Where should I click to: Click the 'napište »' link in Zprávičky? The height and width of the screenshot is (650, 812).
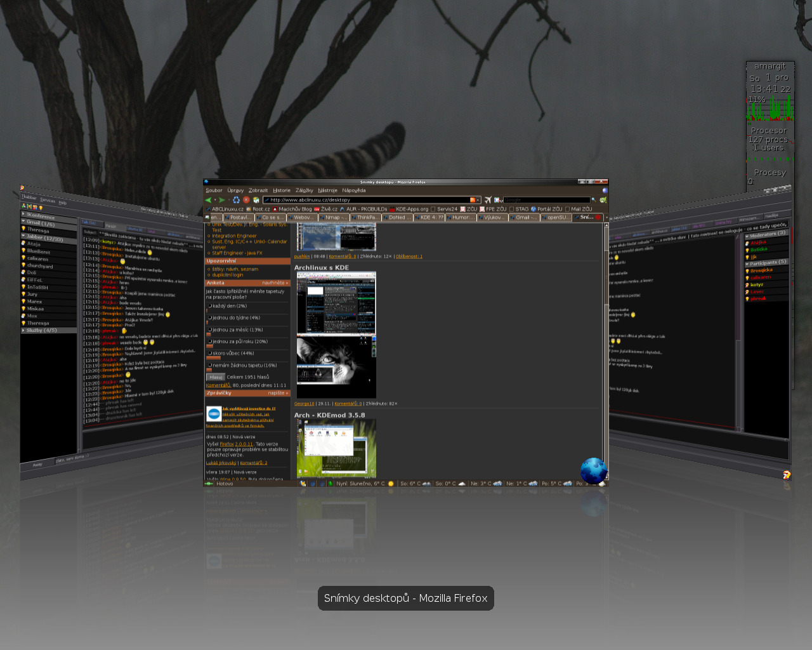(x=278, y=393)
